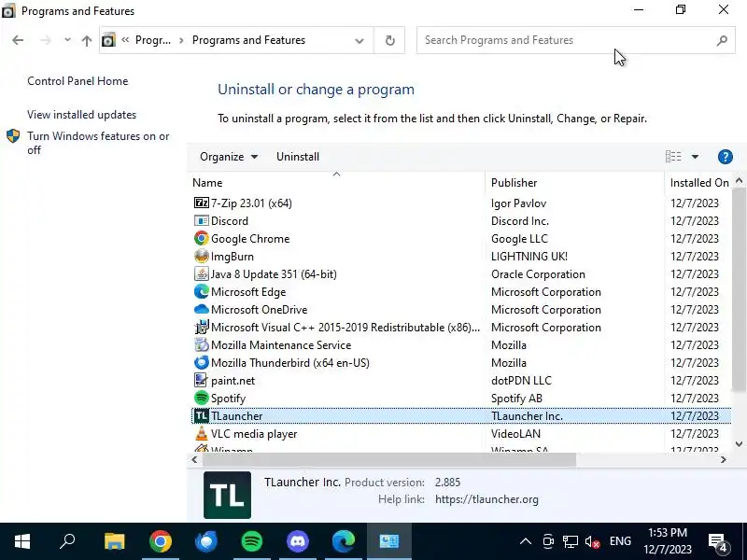Show hidden tray icons chevron
This screenshot has height=560, width=747.
tap(526, 541)
